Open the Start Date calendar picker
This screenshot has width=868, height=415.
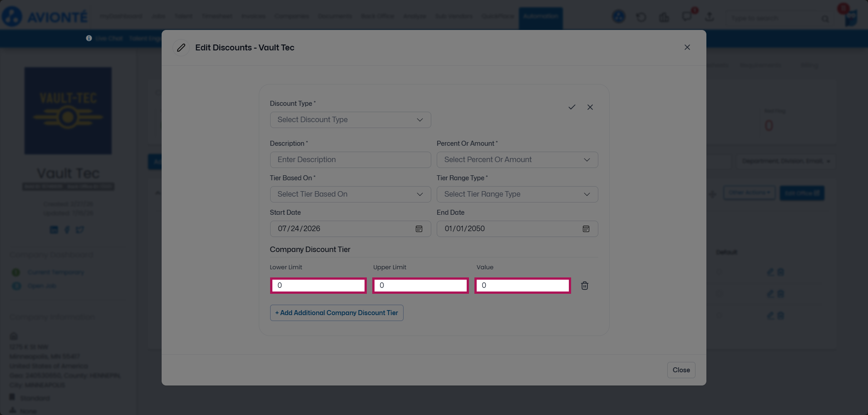(419, 229)
